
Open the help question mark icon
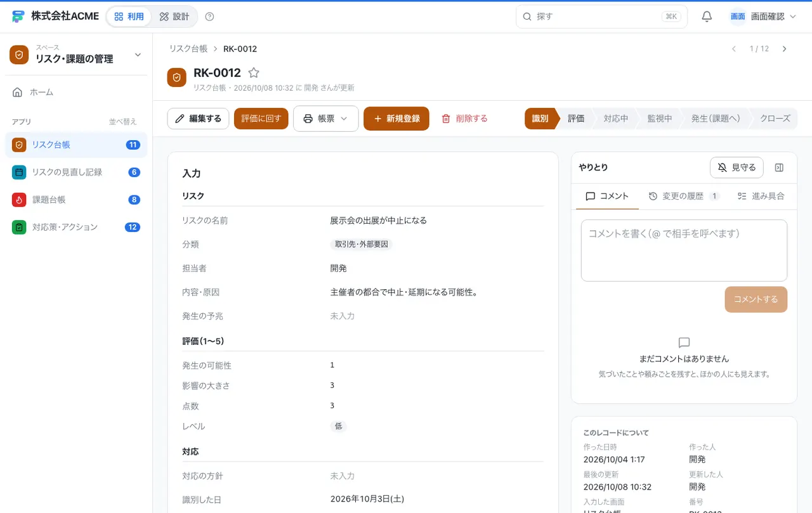pos(210,16)
